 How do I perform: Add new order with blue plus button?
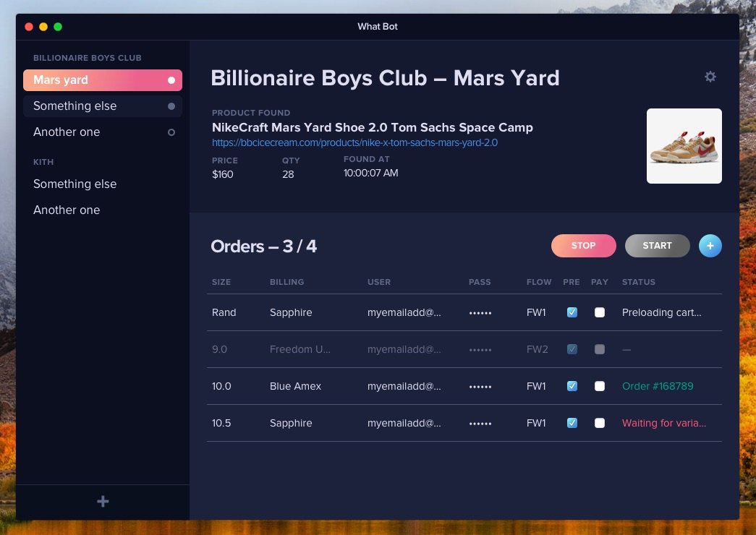tap(710, 246)
